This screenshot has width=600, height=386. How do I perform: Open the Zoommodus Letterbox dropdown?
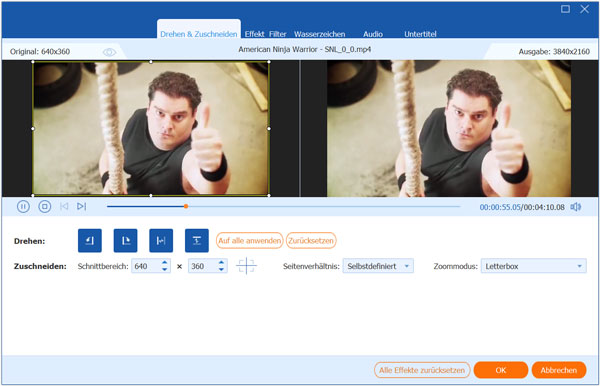(x=533, y=266)
